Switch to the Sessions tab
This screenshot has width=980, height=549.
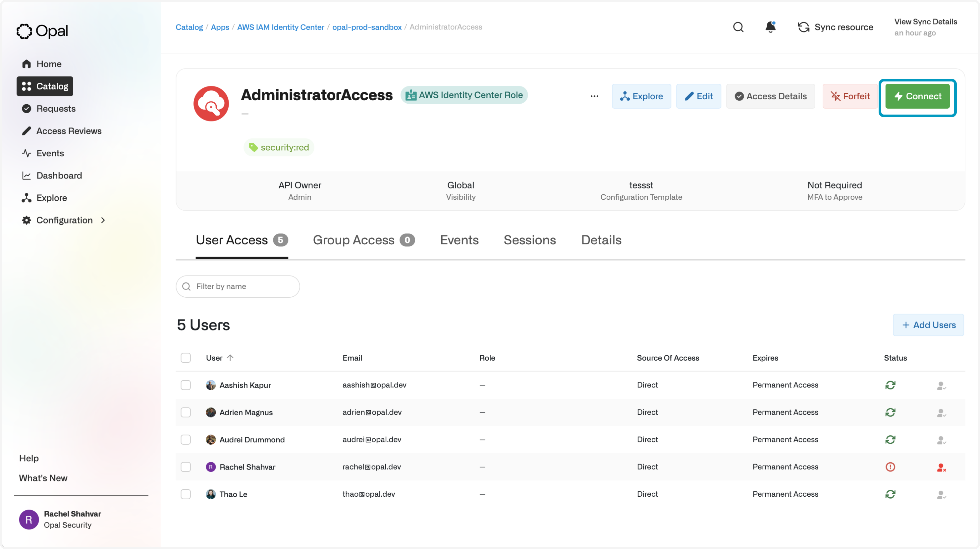pos(529,240)
